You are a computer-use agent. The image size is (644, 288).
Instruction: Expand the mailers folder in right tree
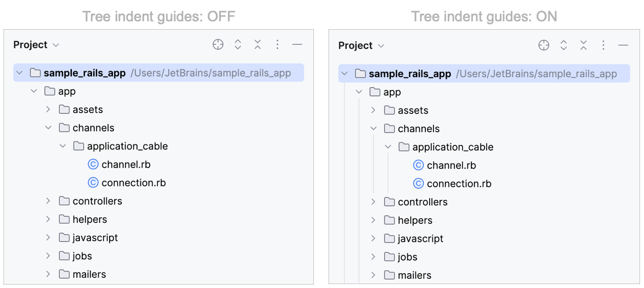coord(374,275)
